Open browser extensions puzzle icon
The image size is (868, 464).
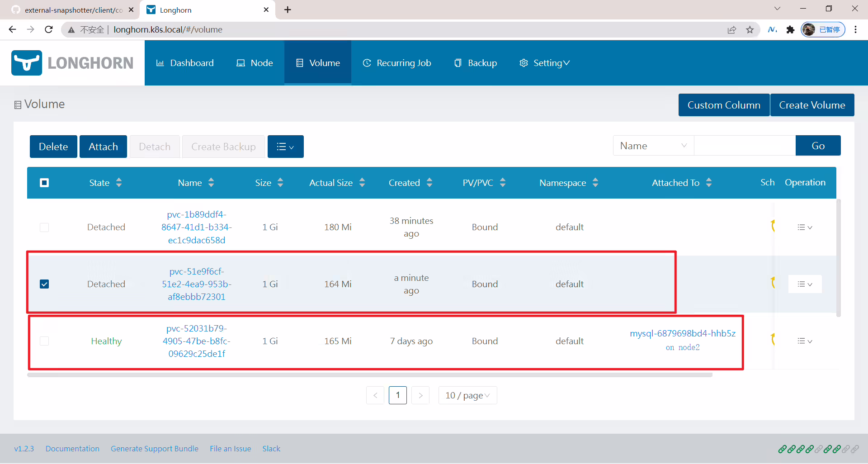tap(790, 30)
